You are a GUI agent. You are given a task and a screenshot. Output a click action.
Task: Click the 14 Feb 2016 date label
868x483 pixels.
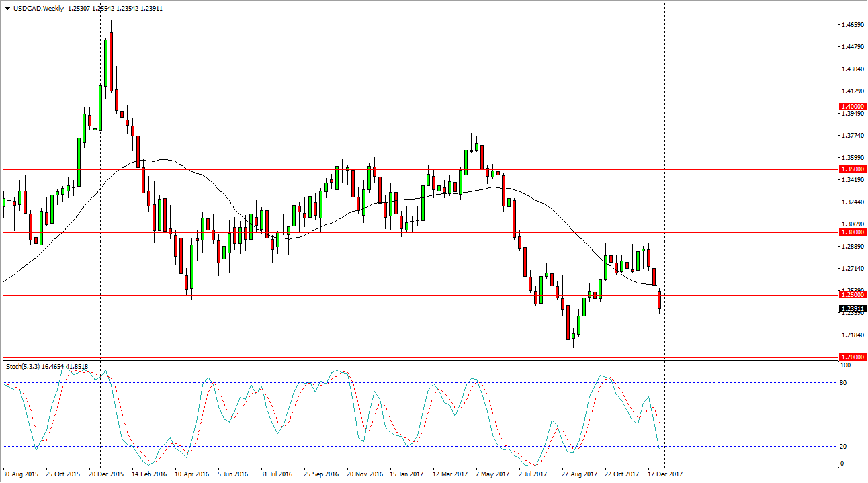pos(148,474)
